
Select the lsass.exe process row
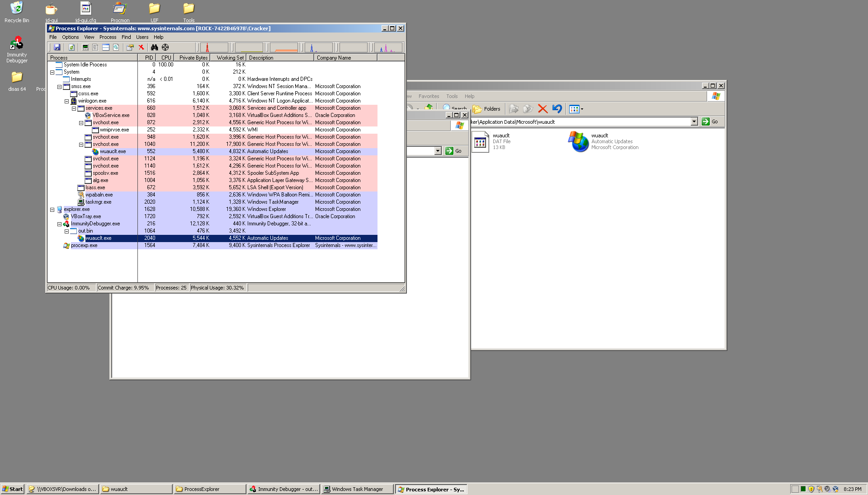[x=212, y=188]
